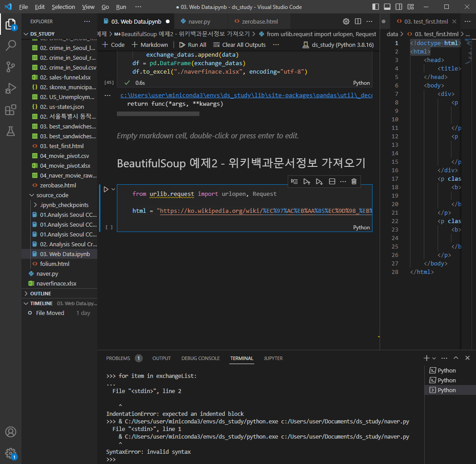Toggle the bottom panel visibility
The image size is (476, 464).
tap(387, 7)
